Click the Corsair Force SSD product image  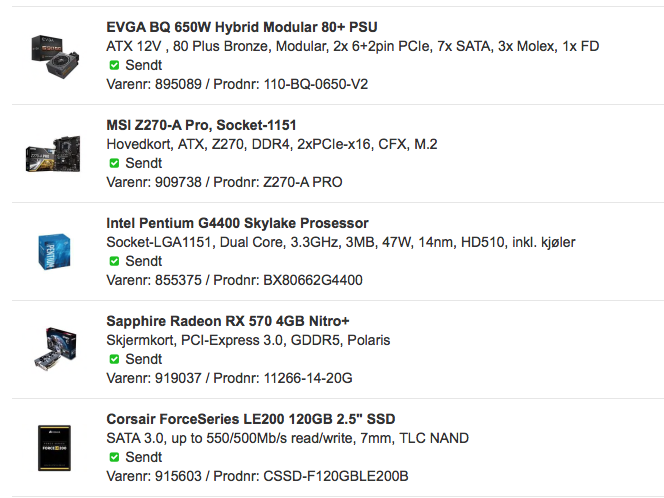click(54, 448)
